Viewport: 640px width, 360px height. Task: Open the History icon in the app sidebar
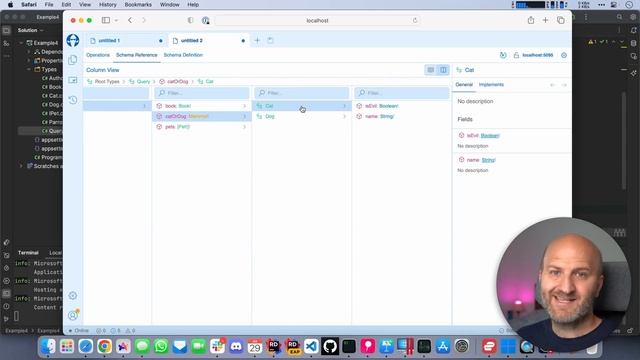coord(73,100)
